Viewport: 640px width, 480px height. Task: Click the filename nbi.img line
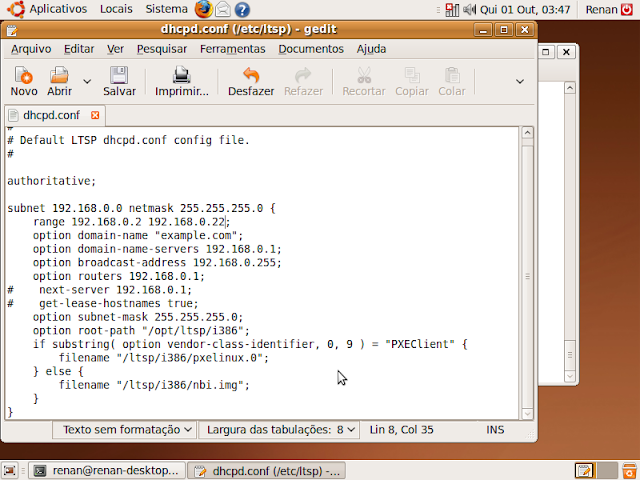[154, 385]
